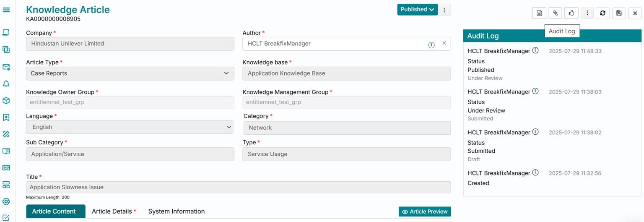This screenshot has height=222, width=644.
Task: Open the bell notifications sidebar icon
Action: (6, 84)
